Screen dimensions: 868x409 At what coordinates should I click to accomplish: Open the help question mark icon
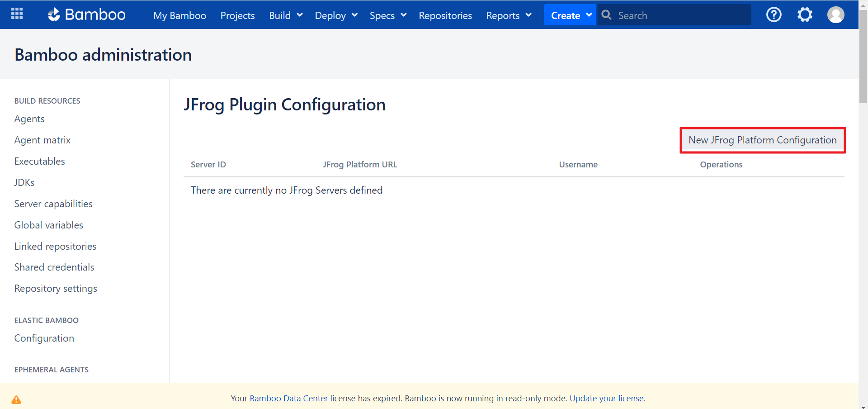point(774,15)
